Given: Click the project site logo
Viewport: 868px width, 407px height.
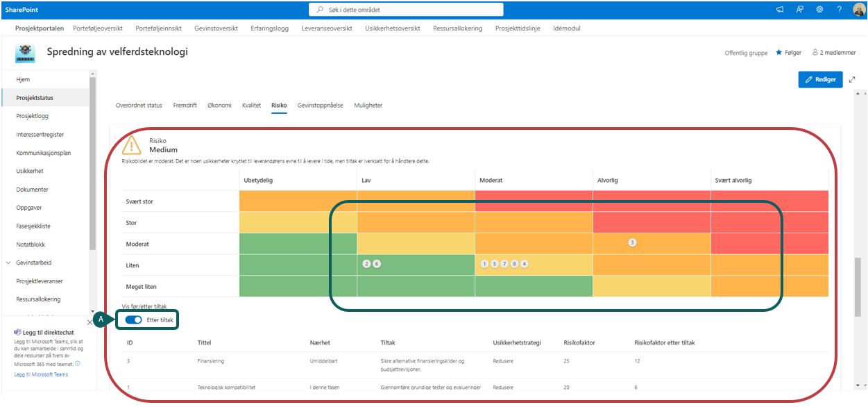Looking at the screenshot, I should point(26,53).
